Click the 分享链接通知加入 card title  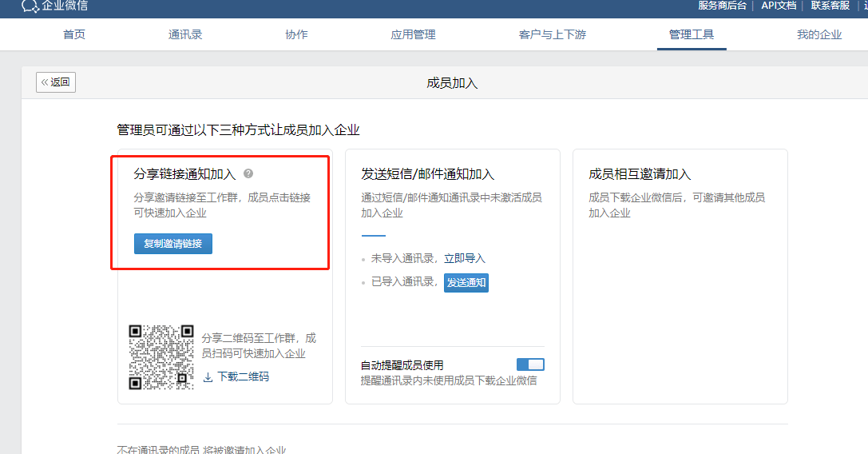(x=185, y=174)
